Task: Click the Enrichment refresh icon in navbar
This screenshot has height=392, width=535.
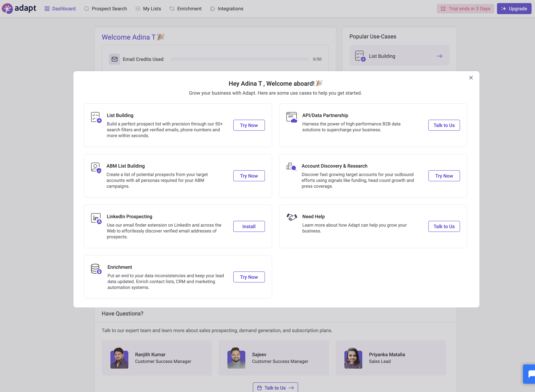Action: [172, 9]
